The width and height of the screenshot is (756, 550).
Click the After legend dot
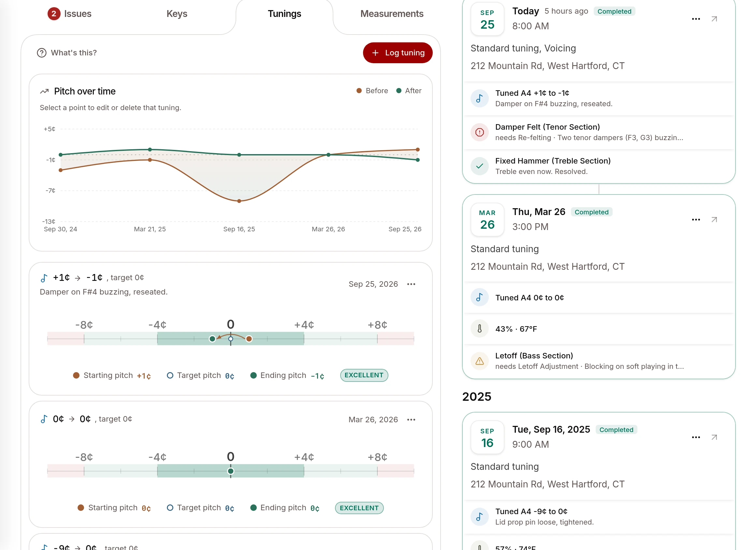pyautogui.click(x=399, y=91)
